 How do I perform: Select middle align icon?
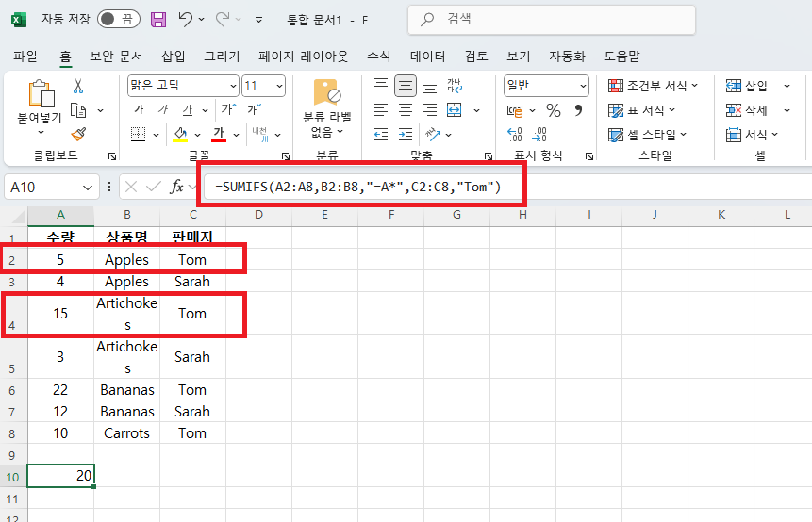[405, 86]
